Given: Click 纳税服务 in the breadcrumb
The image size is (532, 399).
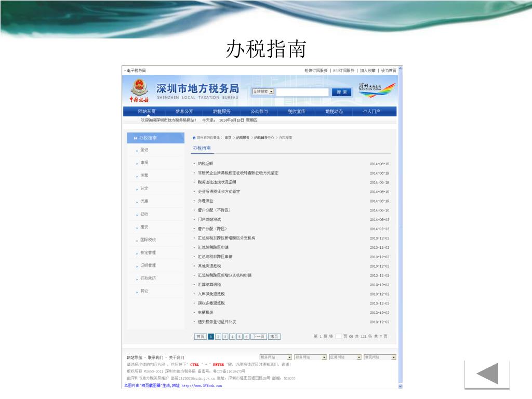Looking at the screenshot, I should (x=243, y=138).
